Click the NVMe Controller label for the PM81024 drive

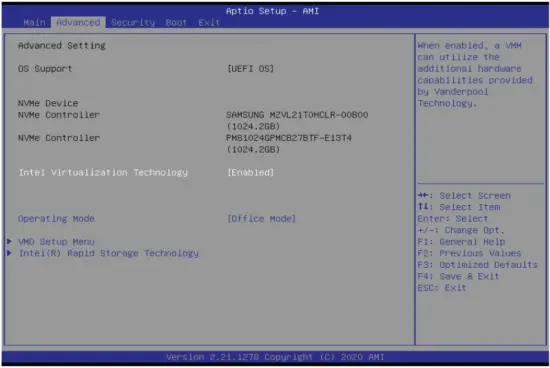(59, 138)
